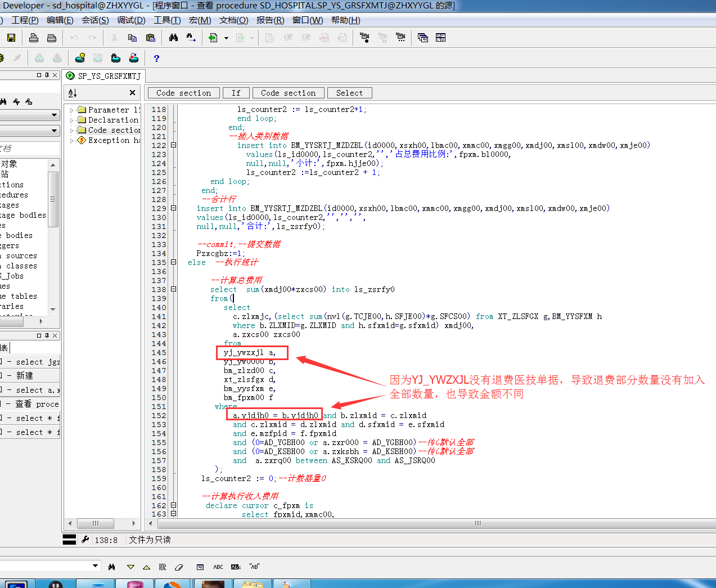Click the wrench icon in status bar

[85, 539]
